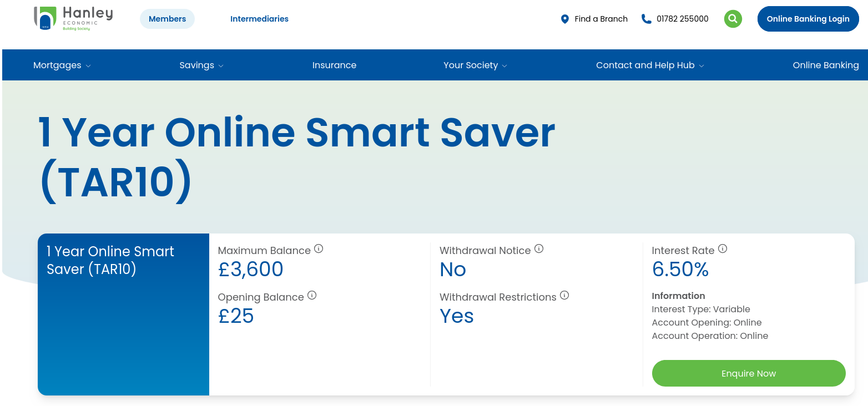868x406 pixels.
Task: Click the £25 opening balance value
Action: [x=236, y=316]
